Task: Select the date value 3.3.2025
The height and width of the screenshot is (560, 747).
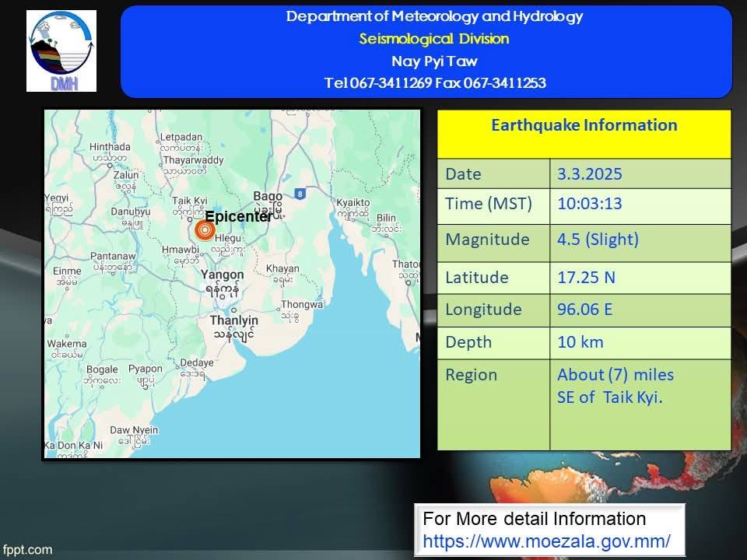Action: click(x=590, y=173)
